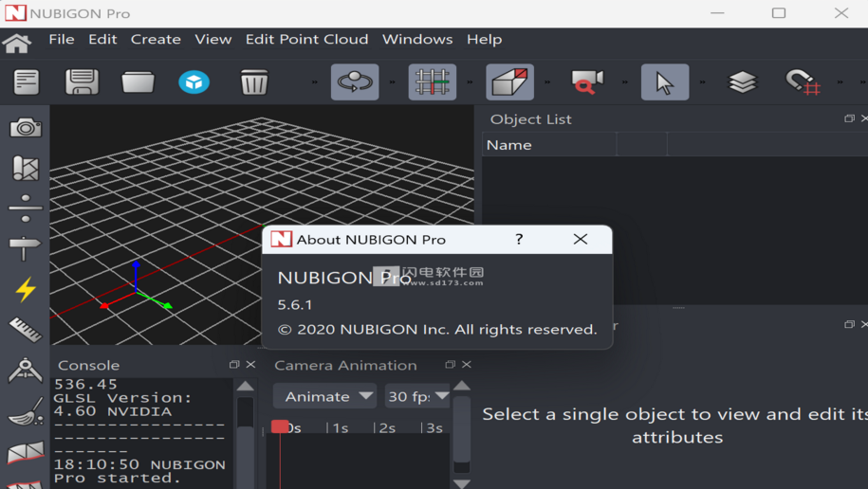Expand toolbar overflow after 3D box icon
This screenshot has height=489, width=868.
pyautogui.click(x=547, y=81)
